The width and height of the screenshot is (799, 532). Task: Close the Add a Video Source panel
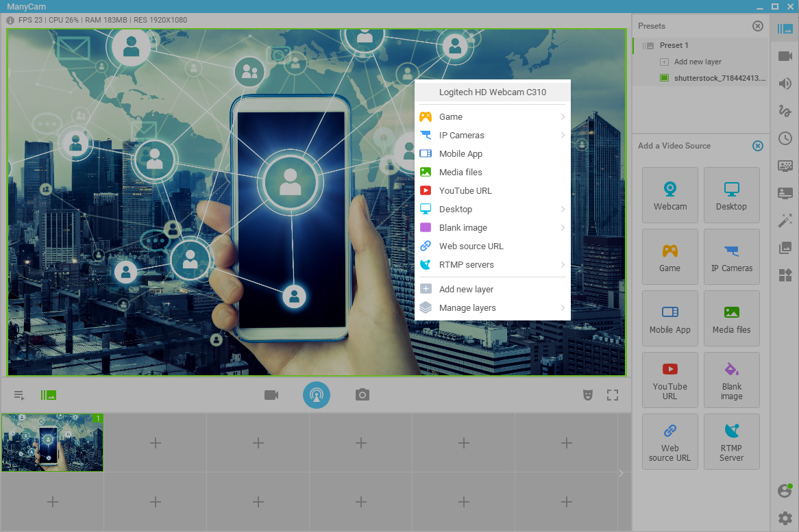(x=758, y=146)
